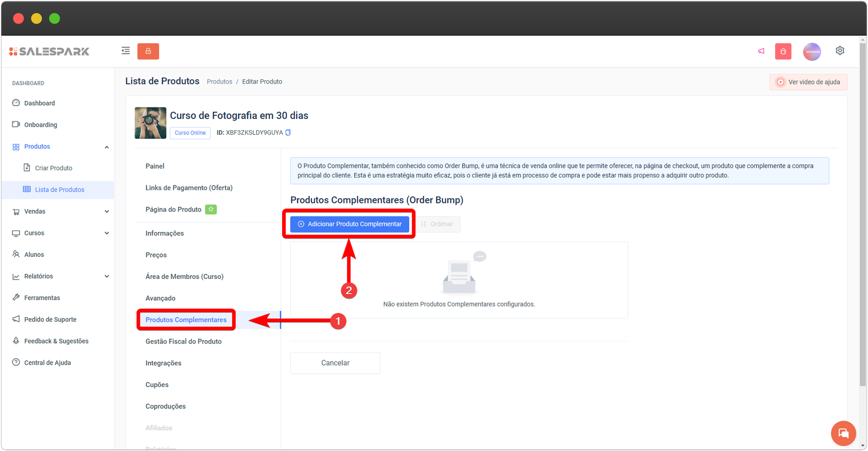Click the user profile avatar

coord(812,51)
